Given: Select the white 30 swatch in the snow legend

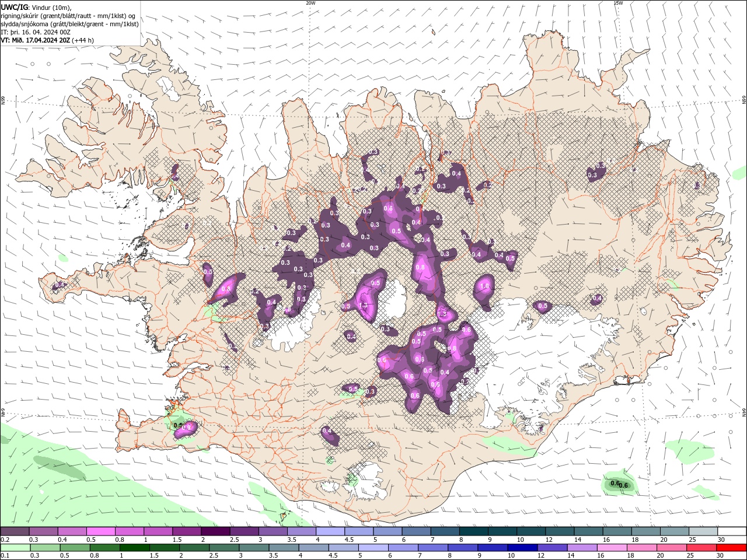Looking at the screenshot, I should [732, 531].
